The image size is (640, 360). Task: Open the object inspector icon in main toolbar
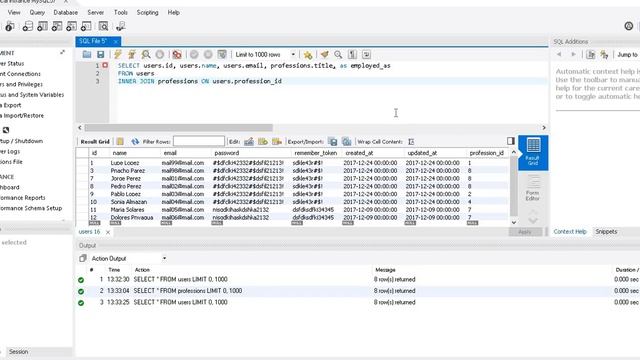coord(9,27)
